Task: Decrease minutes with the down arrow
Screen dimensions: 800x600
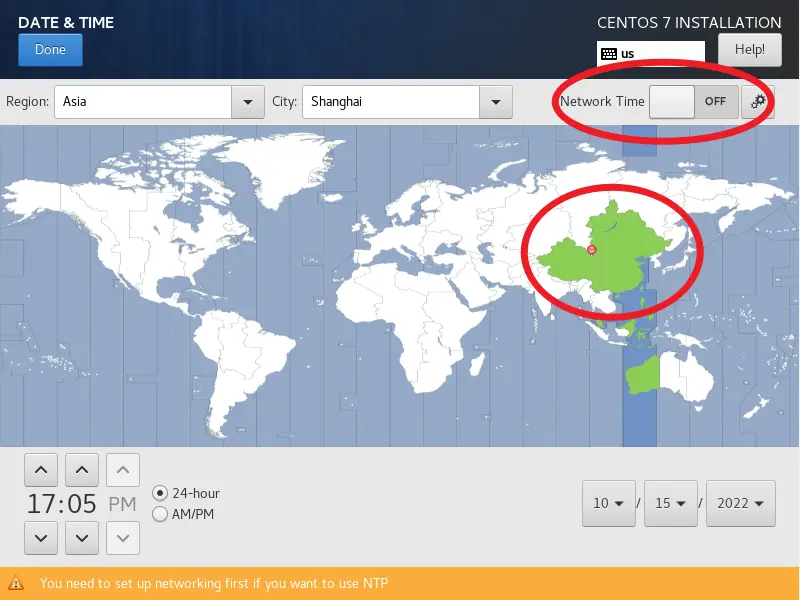Action: pos(82,538)
